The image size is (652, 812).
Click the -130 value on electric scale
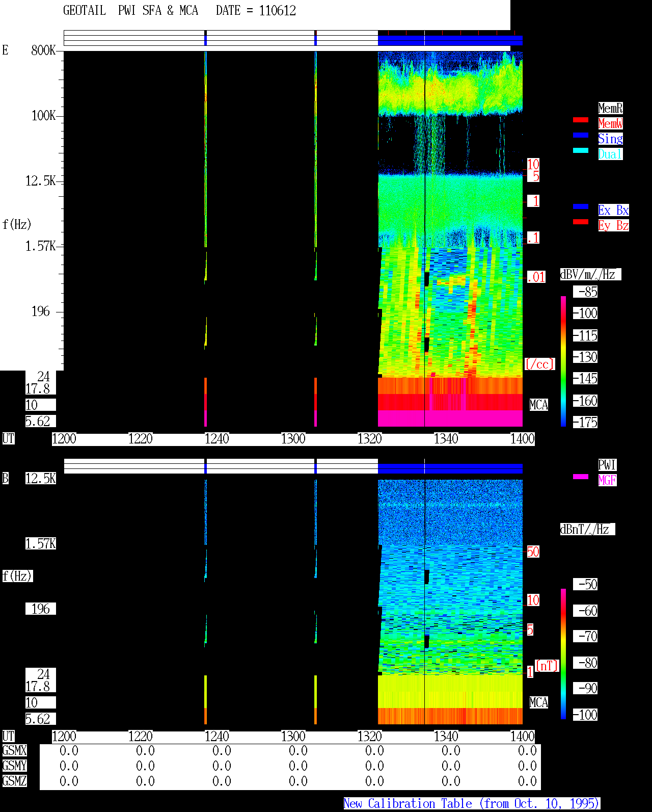585,357
